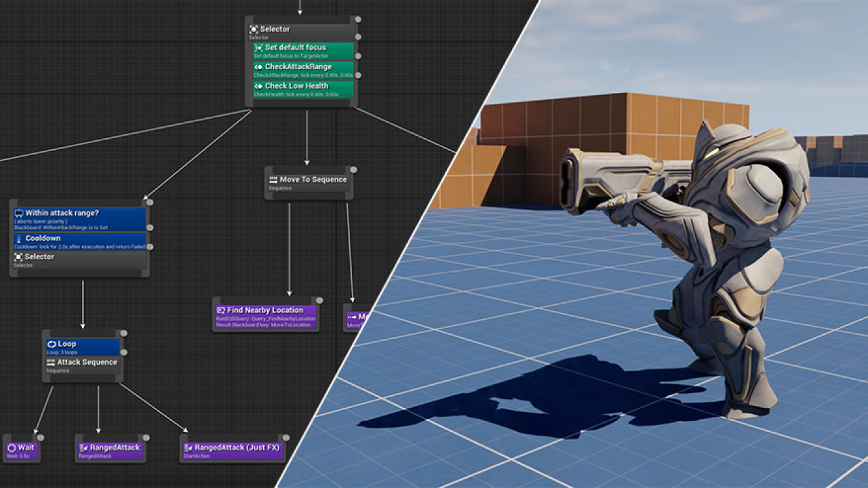868x488 pixels.
Task: Click the Selector icon on the top Selector node
Action: [x=254, y=30]
